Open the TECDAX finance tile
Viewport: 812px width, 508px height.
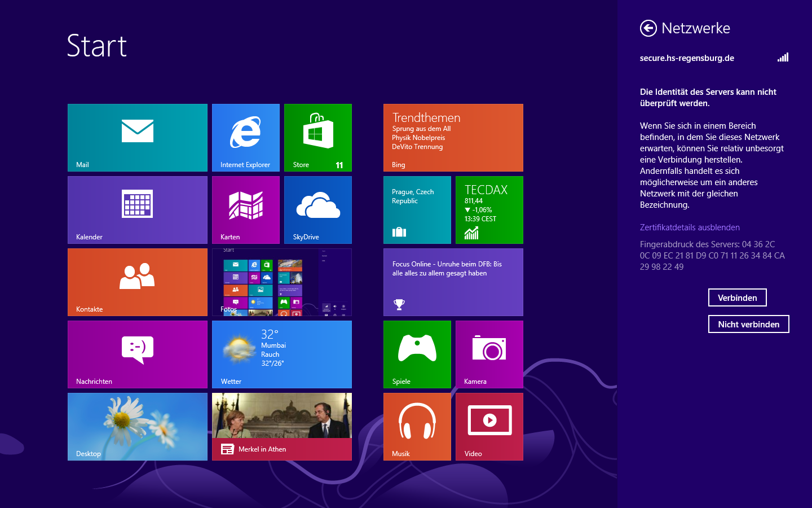pos(489,210)
